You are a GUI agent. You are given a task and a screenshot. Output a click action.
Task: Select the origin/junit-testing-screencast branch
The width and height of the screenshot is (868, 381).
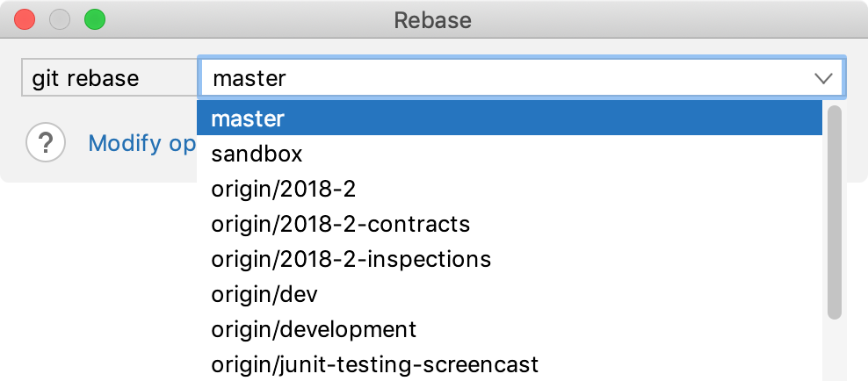pyautogui.click(x=374, y=363)
